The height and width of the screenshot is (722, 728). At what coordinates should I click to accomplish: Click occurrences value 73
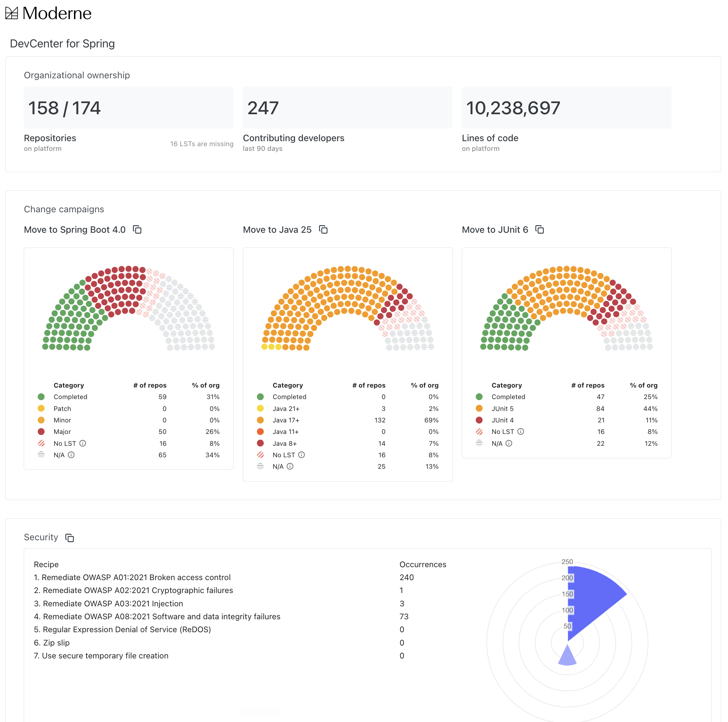point(404,616)
